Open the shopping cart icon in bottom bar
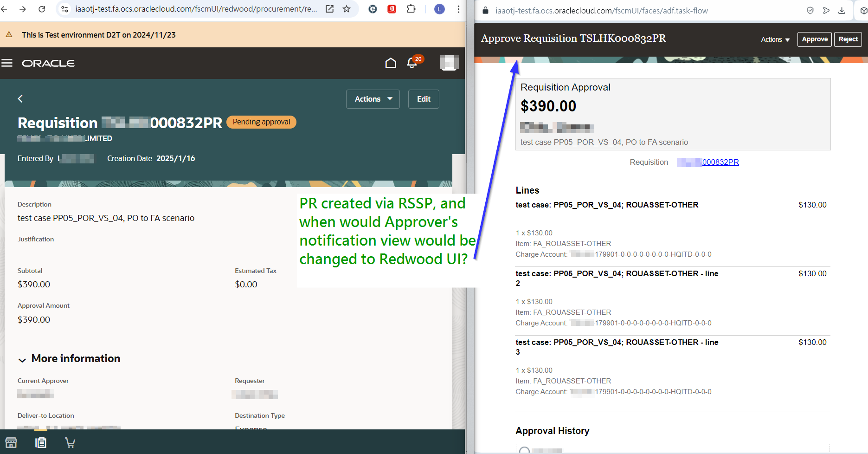Image resolution: width=868 pixels, height=454 pixels. pyautogui.click(x=70, y=442)
